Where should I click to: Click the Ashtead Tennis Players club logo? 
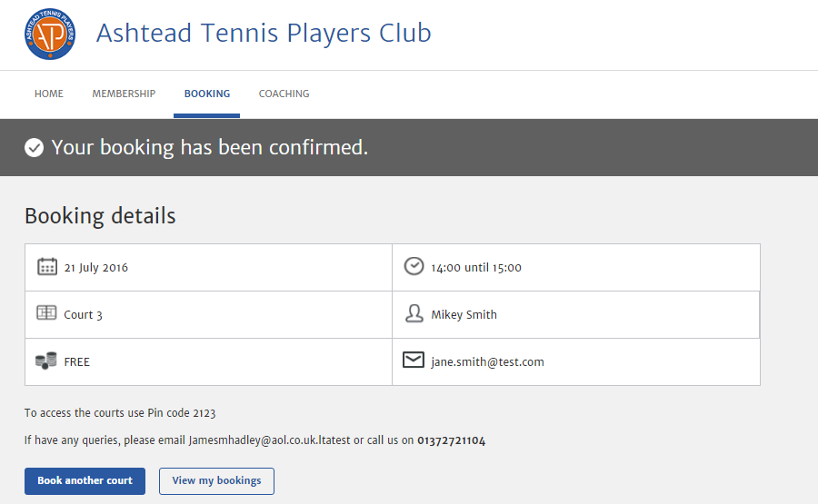click(50, 35)
